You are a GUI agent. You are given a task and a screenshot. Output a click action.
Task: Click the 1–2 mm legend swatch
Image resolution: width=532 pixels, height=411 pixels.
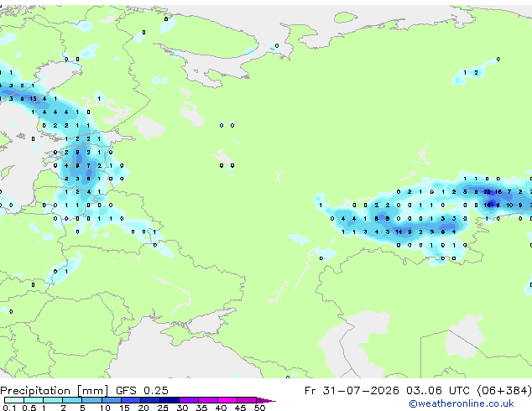[x=53, y=400]
